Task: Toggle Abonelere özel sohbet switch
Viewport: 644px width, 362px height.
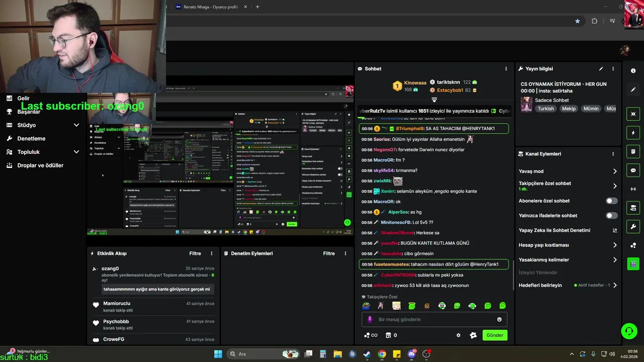Action: pos(611,201)
